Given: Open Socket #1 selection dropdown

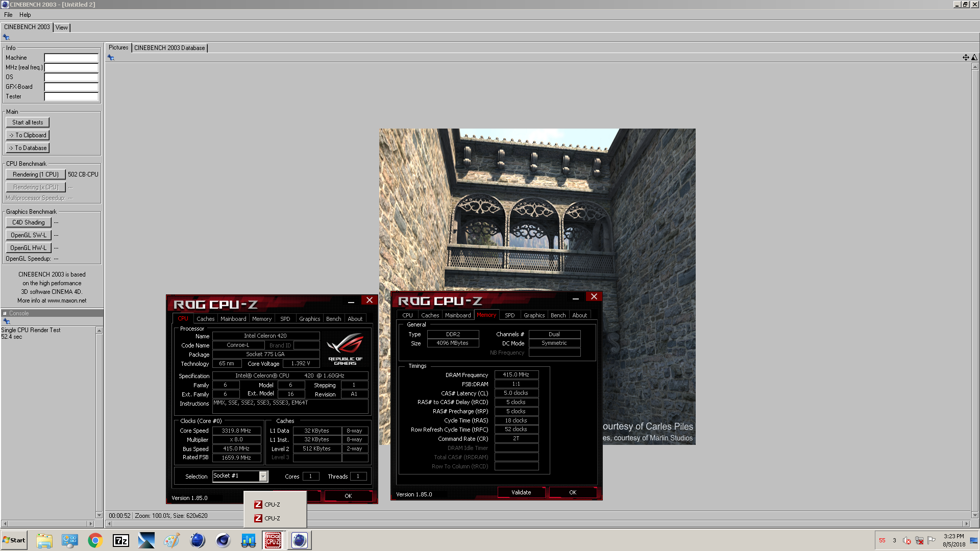Looking at the screenshot, I should 263,476.
